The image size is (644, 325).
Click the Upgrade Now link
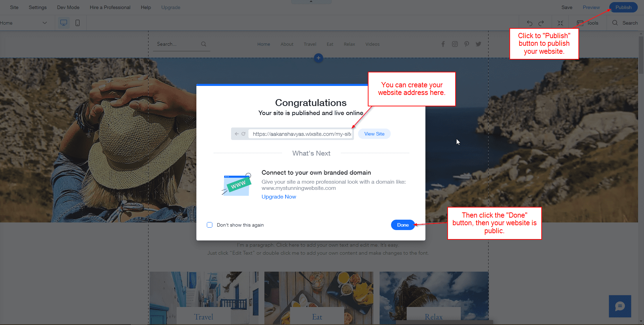(x=279, y=197)
